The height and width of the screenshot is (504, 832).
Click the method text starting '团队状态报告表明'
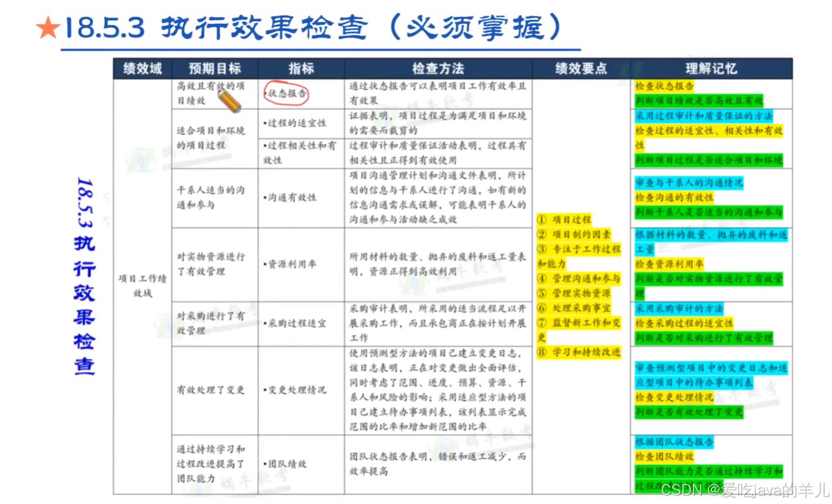pyautogui.click(x=438, y=464)
